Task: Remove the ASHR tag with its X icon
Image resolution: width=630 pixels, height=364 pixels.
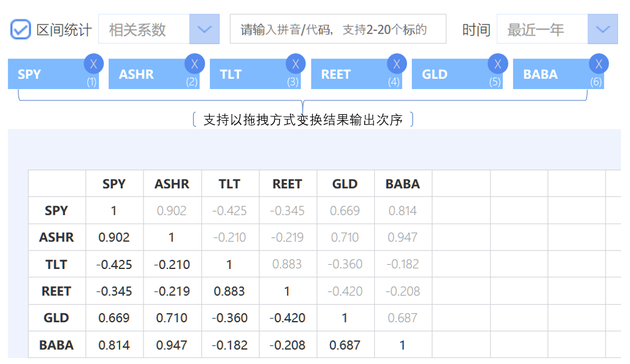Action: coord(194,64)
